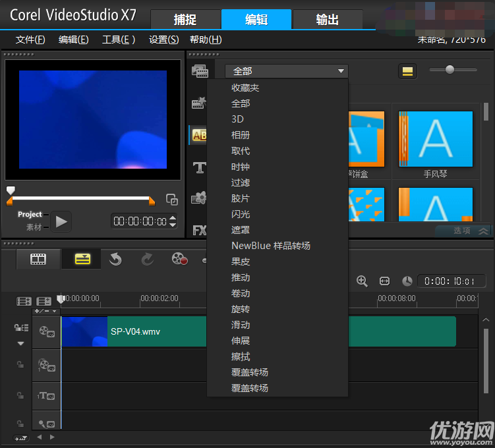
Task: Click the project duration clock icon
Action: (x=407, y=281)
